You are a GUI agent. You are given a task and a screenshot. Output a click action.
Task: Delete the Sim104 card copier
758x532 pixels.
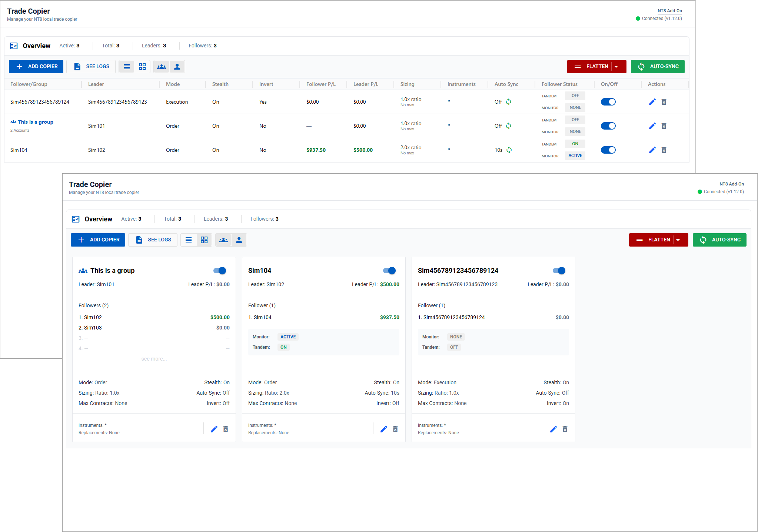(395, 429)
